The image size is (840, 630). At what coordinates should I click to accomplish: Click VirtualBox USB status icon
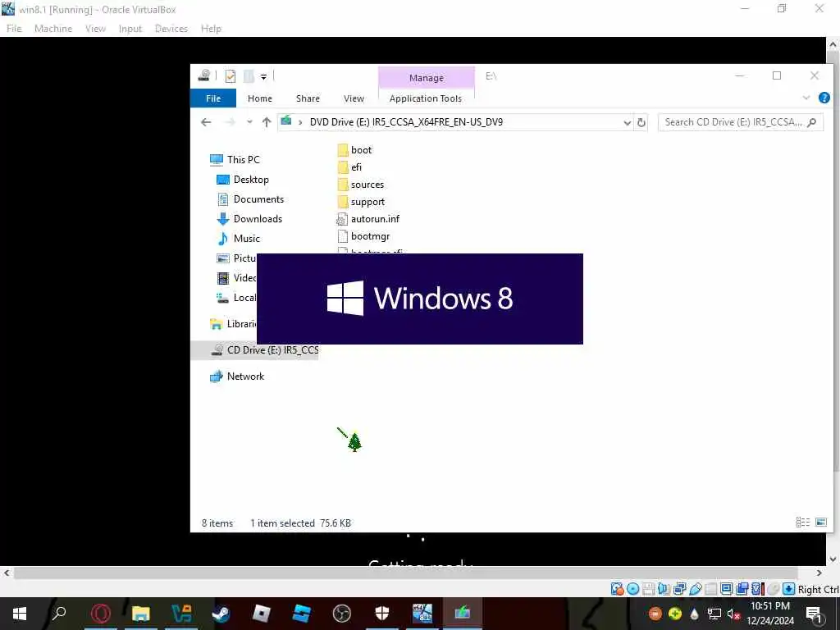point(696,589)
